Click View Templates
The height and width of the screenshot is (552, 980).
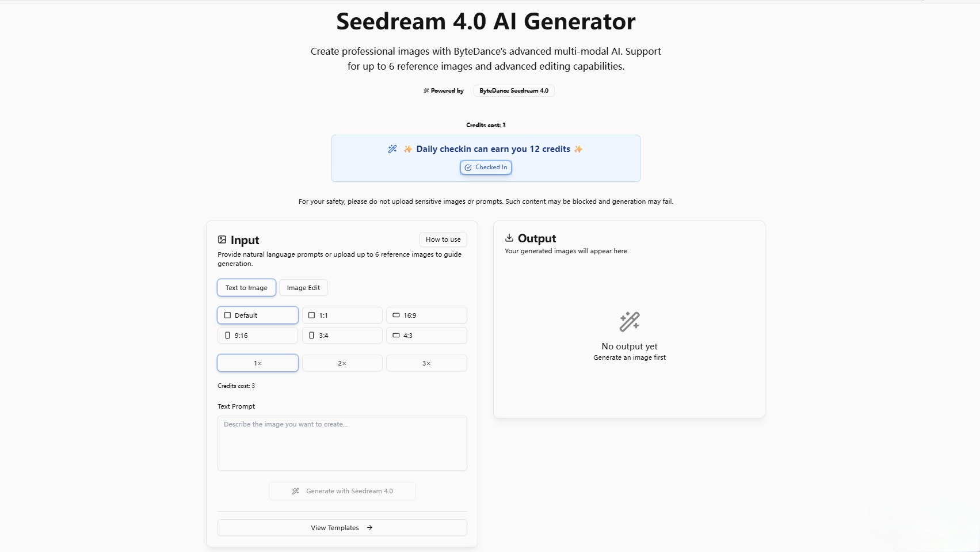coord(342,527)
